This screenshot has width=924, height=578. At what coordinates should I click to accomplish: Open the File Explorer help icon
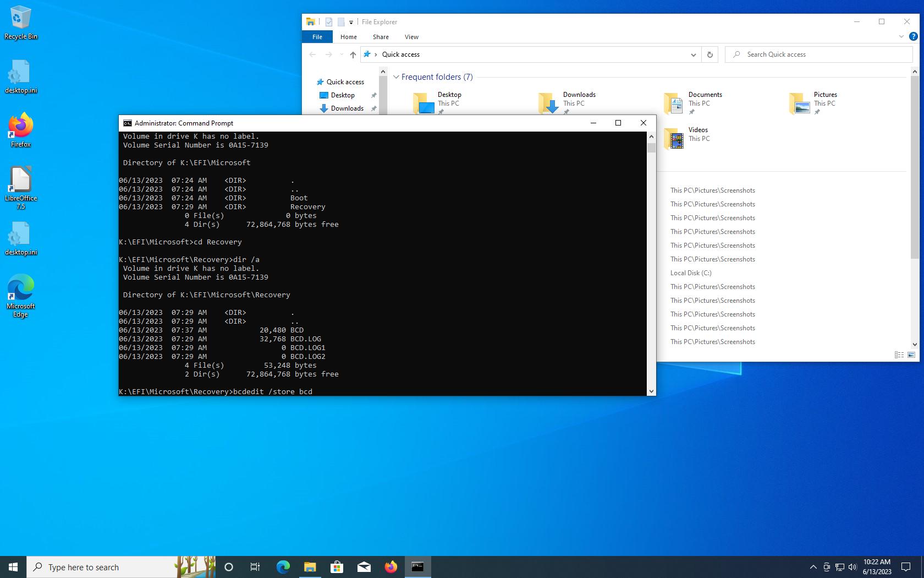coord(913,37)
